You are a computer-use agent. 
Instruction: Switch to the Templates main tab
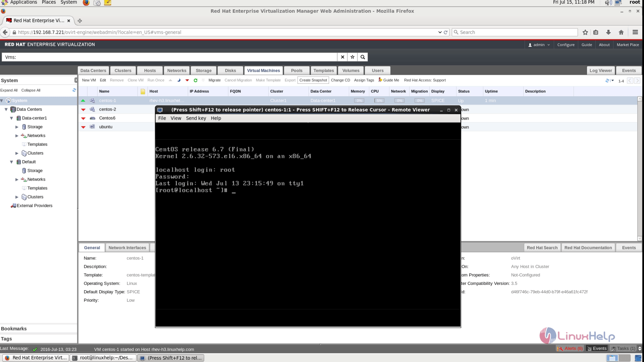(x=324, y=70)
